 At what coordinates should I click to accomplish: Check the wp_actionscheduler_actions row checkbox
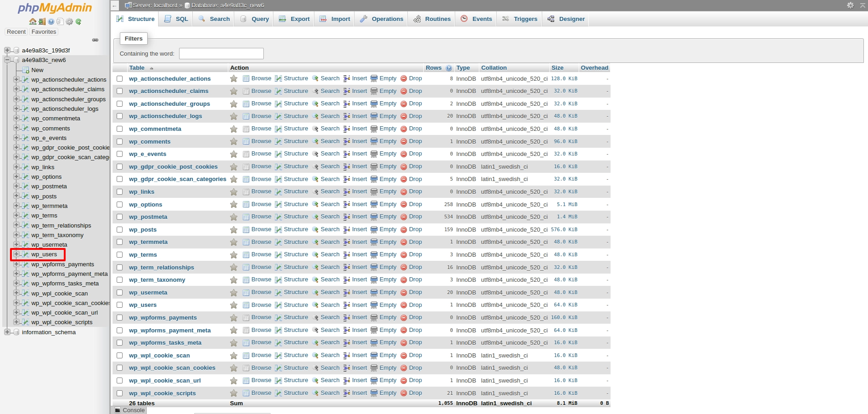point(120,79)
